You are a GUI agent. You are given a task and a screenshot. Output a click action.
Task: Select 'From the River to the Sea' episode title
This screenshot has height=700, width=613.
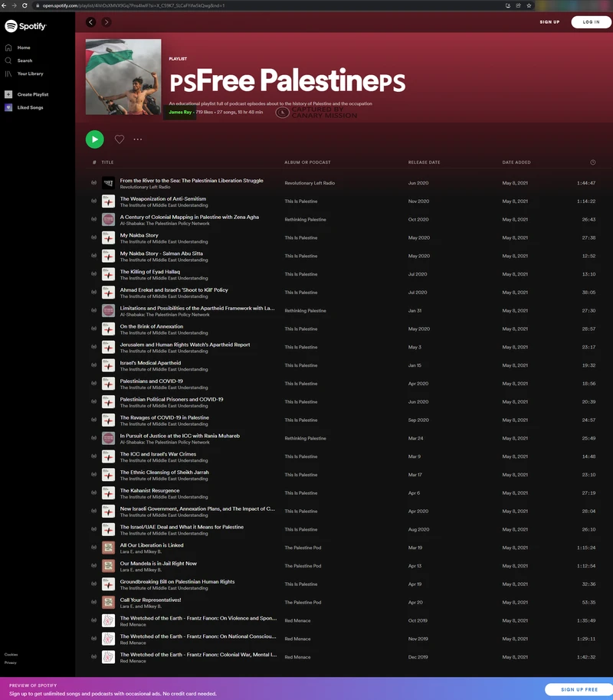click(x=192, y=181)
